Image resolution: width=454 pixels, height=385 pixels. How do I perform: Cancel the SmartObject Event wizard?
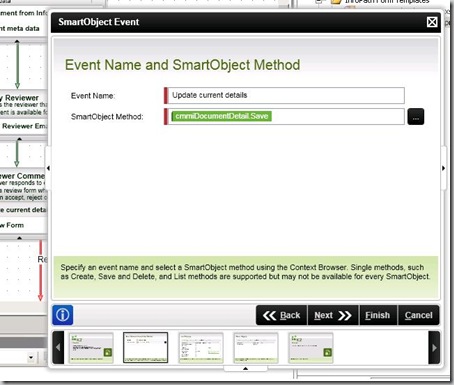419,315
